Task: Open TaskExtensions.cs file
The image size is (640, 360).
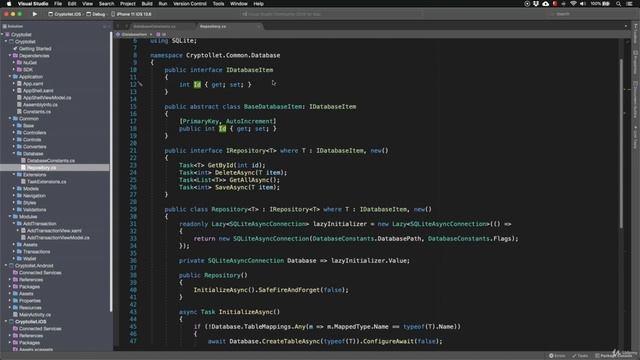Action: (47, 182)
